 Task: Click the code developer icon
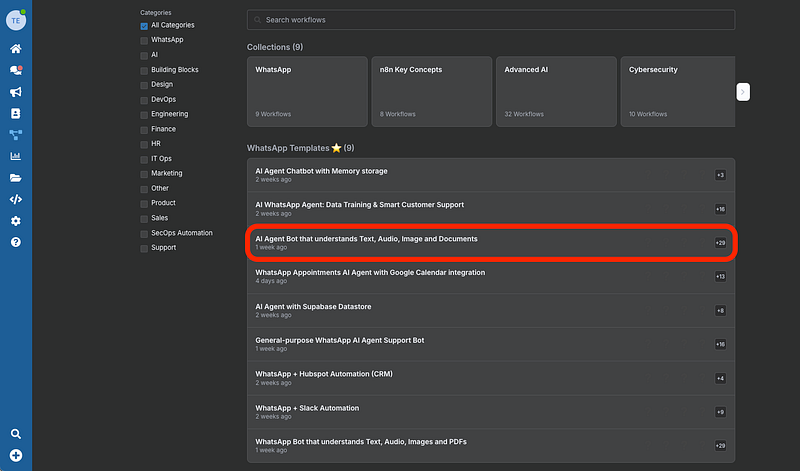(16, 199)
